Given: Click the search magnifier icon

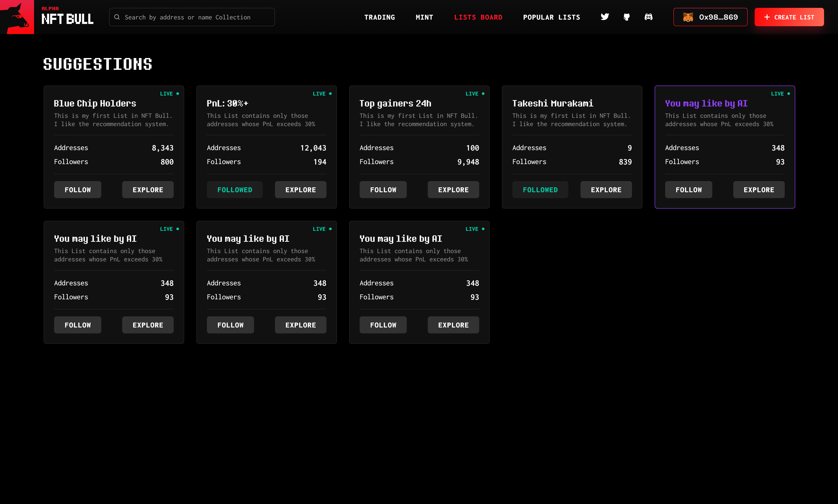Looking at the screenshot, I should (x=117, y=17).
